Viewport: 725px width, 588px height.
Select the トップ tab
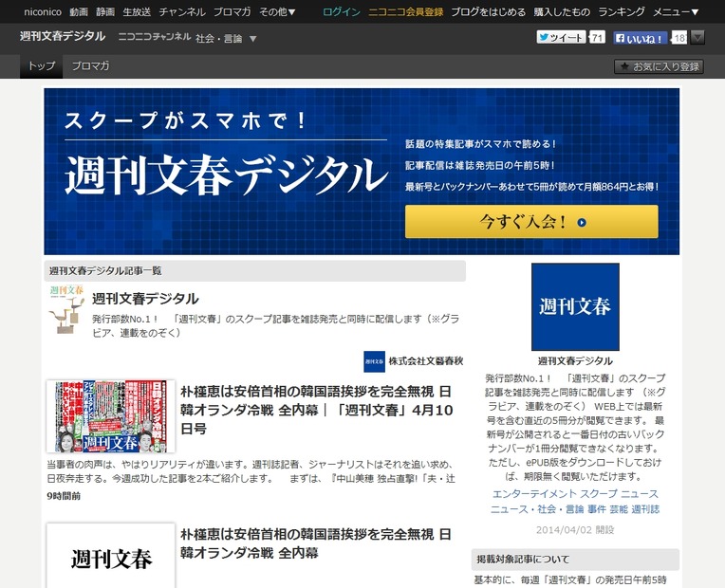[x=41, y=66]
